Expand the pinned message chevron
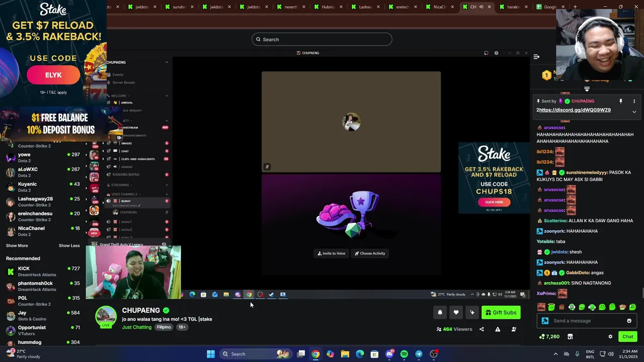 [x=634, y=112]
